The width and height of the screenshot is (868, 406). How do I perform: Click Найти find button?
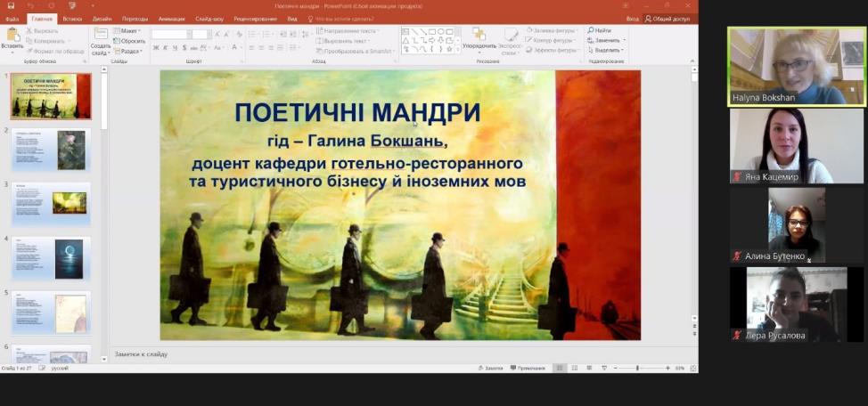(600, 30)
